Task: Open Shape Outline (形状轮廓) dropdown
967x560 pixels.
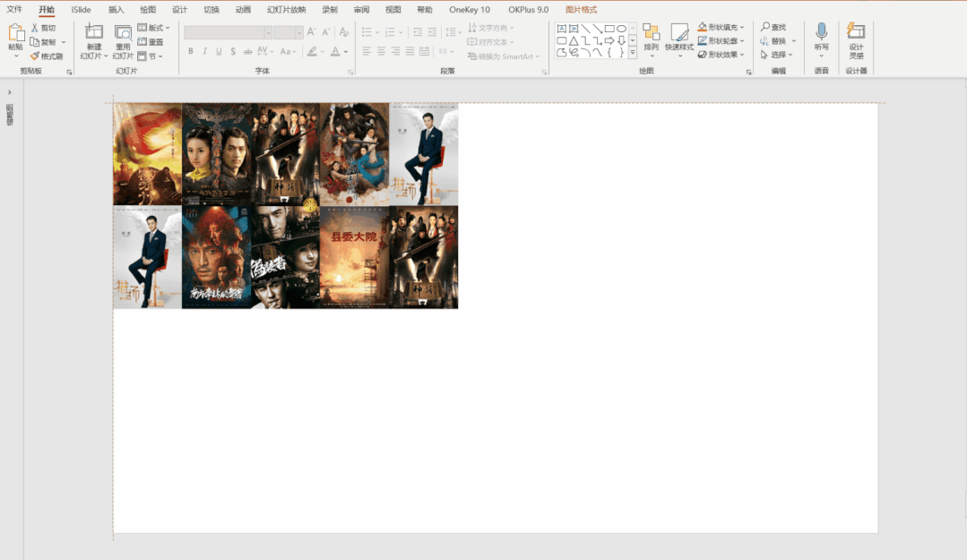Action: (721, 40)
